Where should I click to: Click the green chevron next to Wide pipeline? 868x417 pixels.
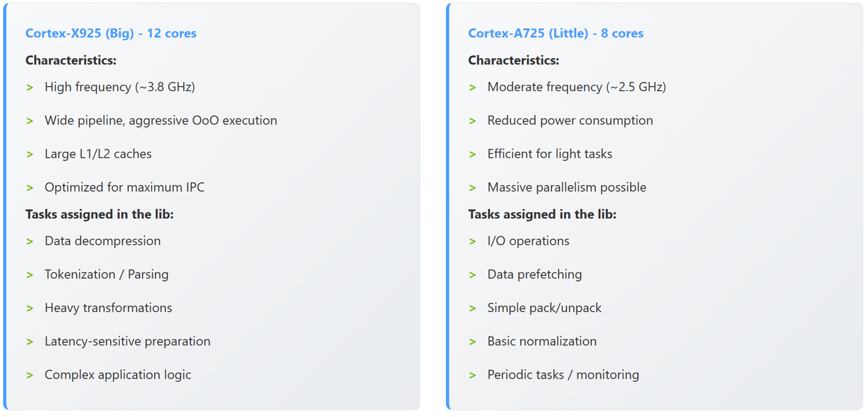[30, 121]
